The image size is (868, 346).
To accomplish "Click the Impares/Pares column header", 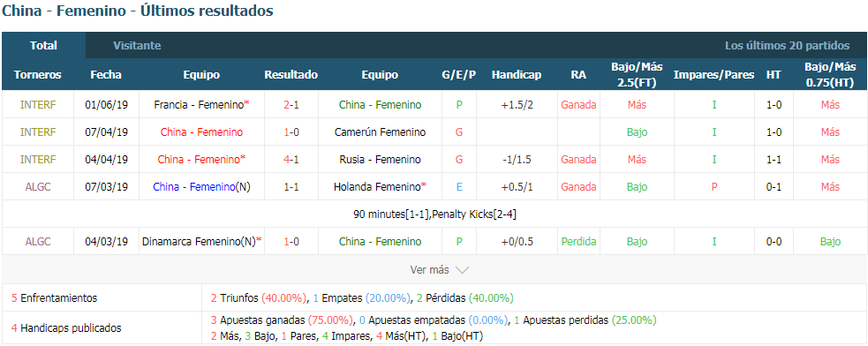I will 713,75.
